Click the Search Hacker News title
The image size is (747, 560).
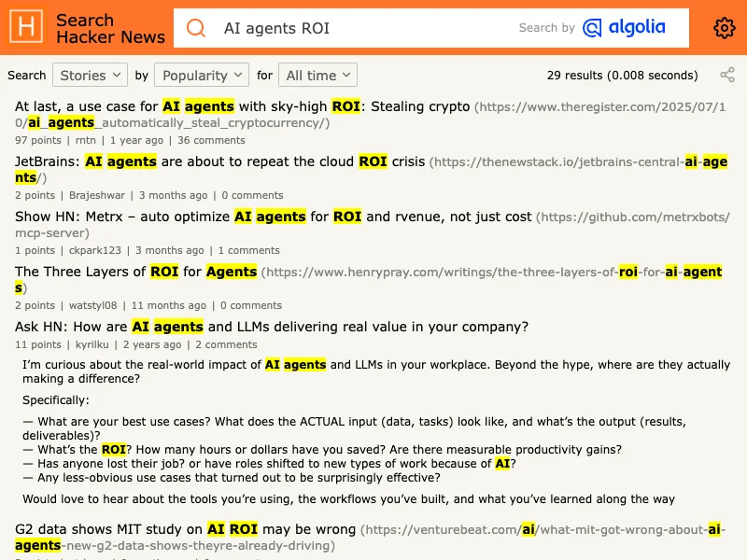[x=110, y=29]
